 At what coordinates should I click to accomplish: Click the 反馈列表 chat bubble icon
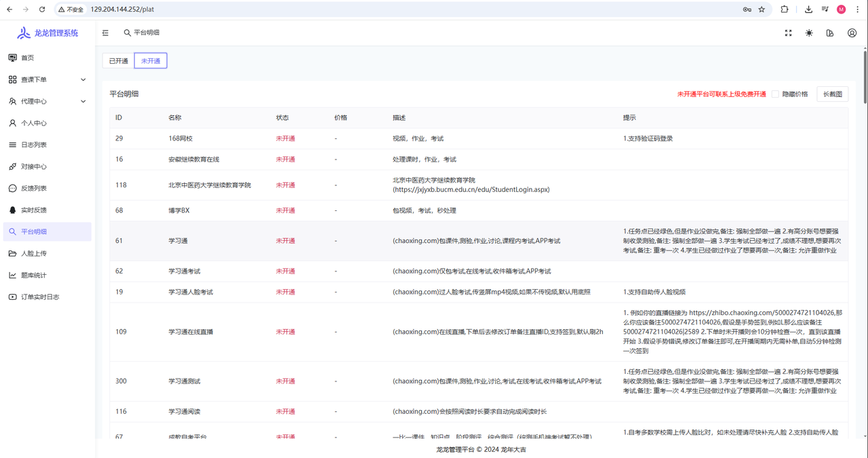(x=12, y=188)
